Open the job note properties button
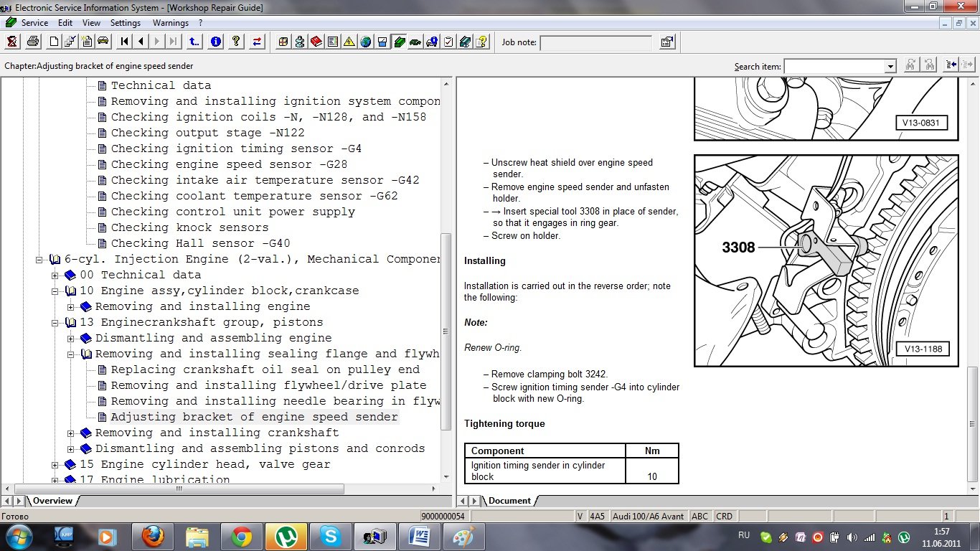The height and width of the screenshot is (551, 980). click(x=666, y=42)
